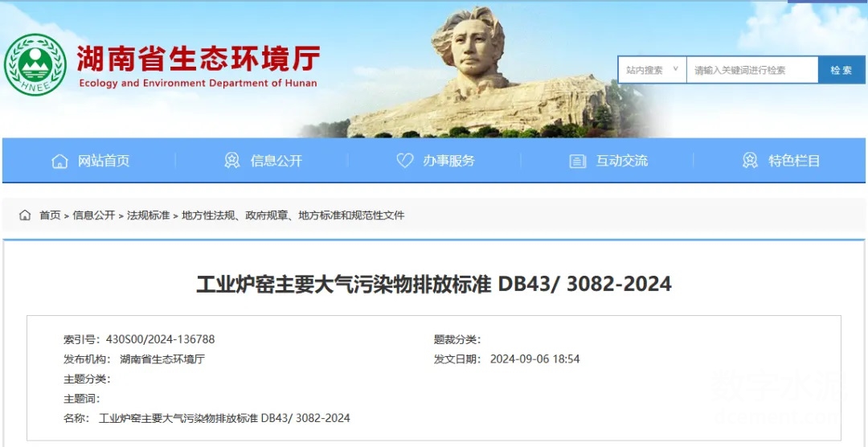Viewport: 868px width, 447px height.
Task: Open the 站内搜索 scope dropdown
Action: click(x=652, y=70)
